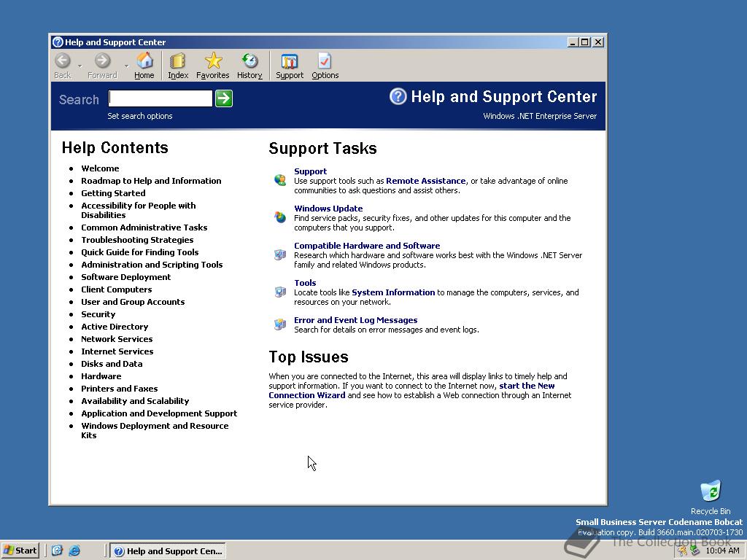Image resolution: width=747 pixels, height=560 pixels.
Task: Open the Network Services topic
Action: tap(117, 338)
